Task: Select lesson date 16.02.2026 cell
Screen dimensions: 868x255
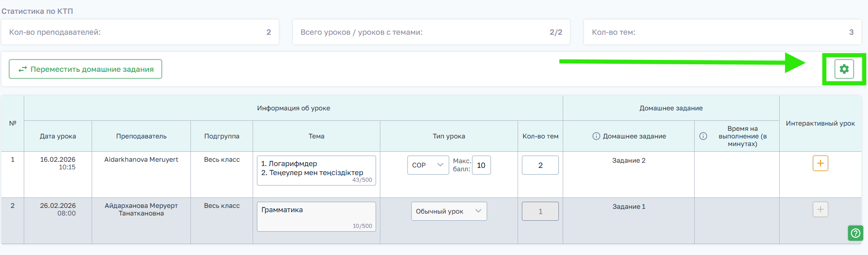Action: [58, 163]
